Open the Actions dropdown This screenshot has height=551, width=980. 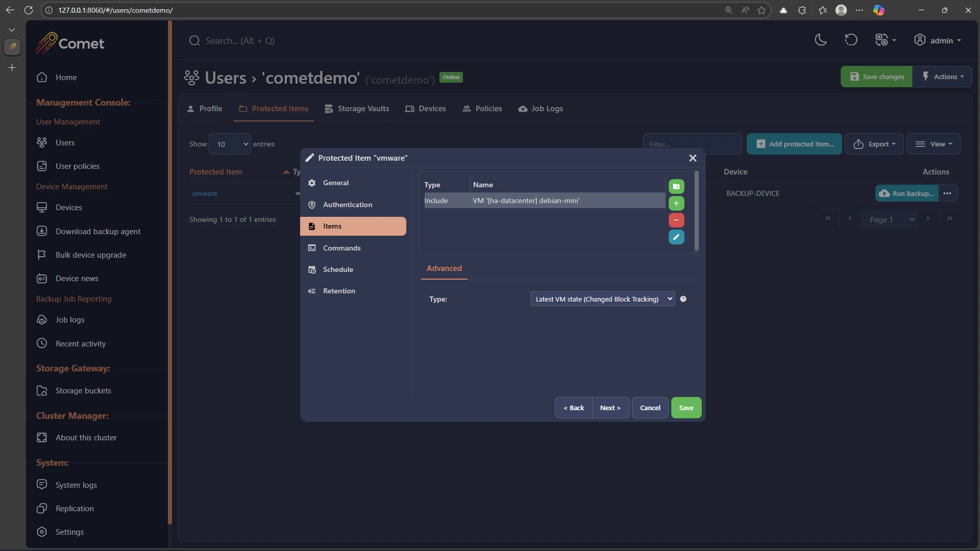click(x=943, y=77)
